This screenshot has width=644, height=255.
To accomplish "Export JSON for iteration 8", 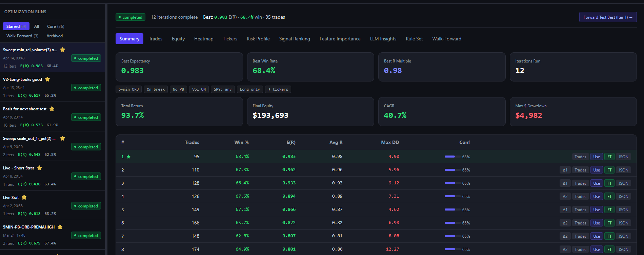I will (623, 249).
